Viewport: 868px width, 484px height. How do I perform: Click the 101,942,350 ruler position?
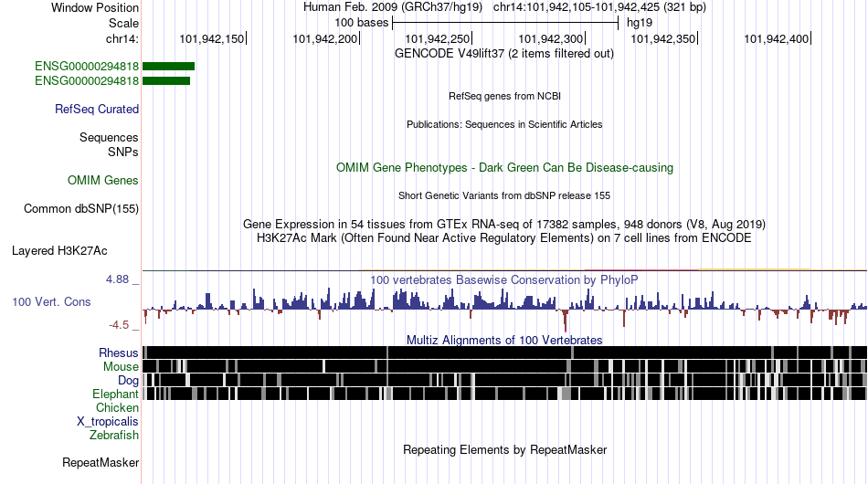(663, 38)
